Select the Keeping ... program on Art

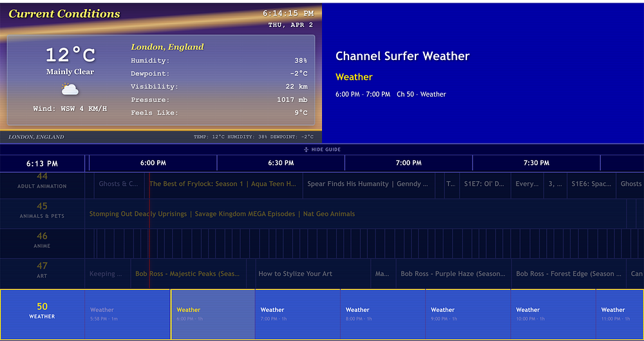click(108, 273)
